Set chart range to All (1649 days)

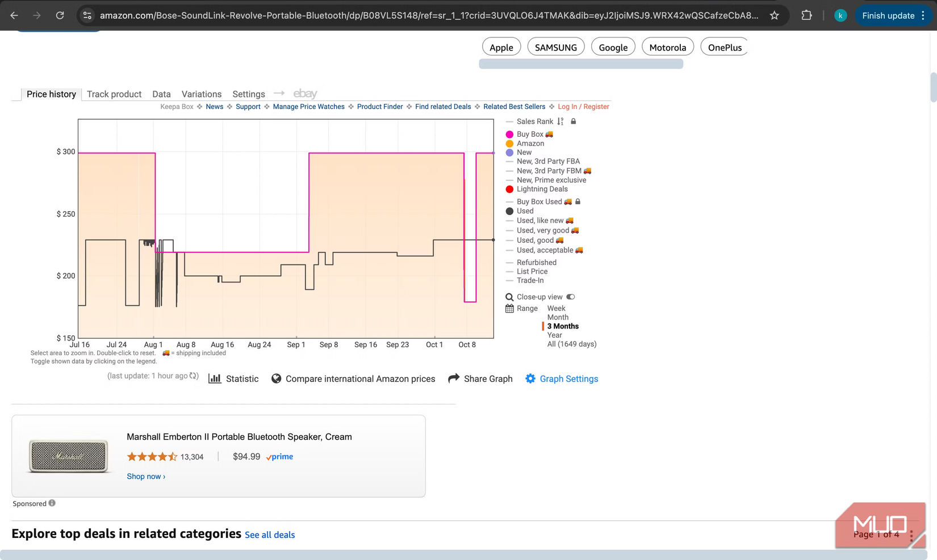point(572,344)
